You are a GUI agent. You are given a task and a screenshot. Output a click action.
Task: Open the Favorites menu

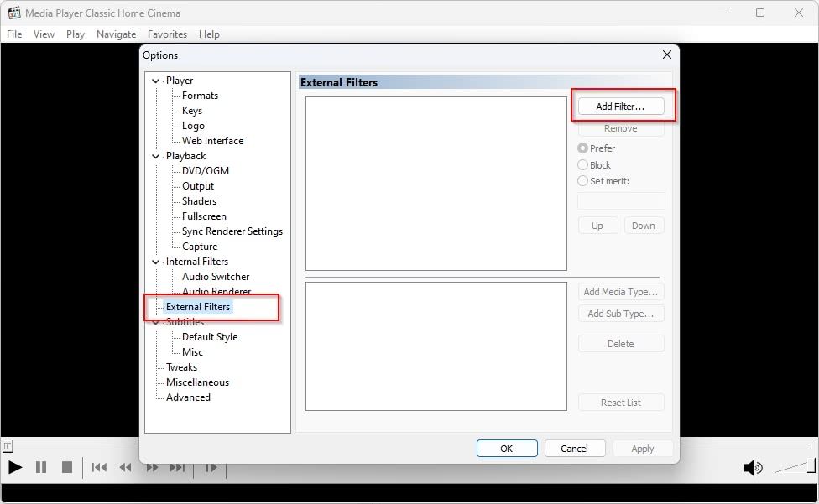pos(167,34)
